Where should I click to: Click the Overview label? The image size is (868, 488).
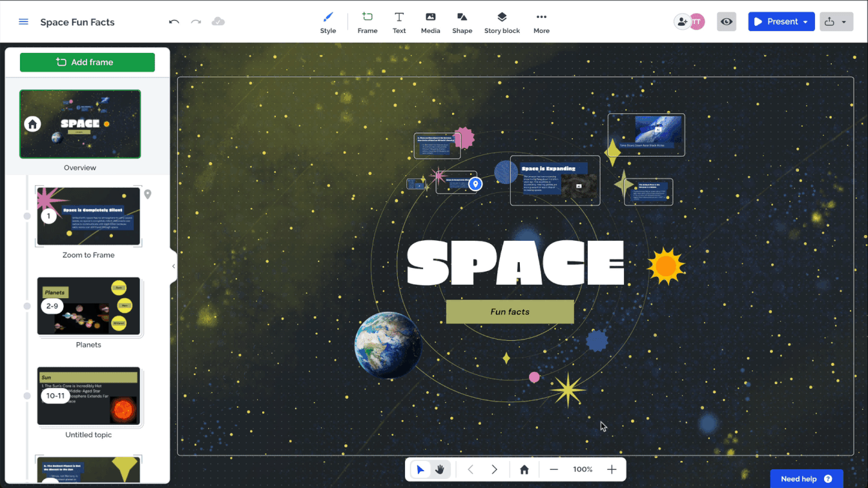[x=80, y=168]
